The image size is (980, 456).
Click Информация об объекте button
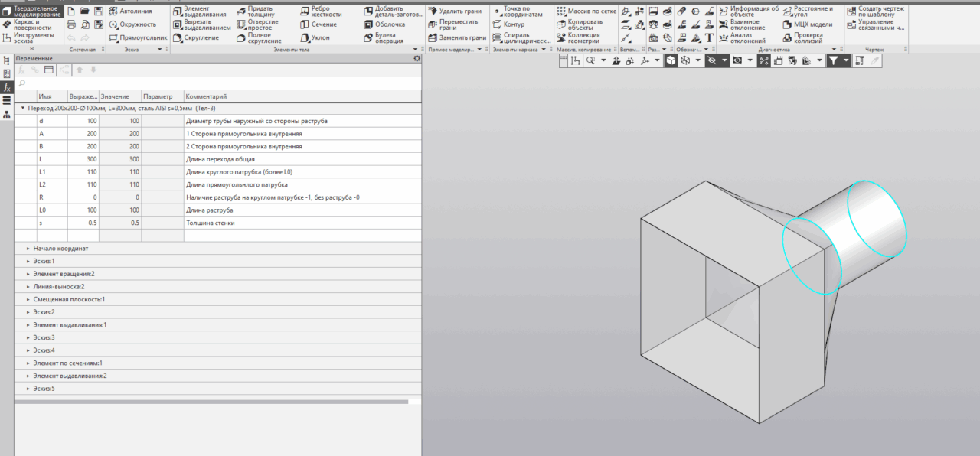pyautogui.click(x=746, y=11)
